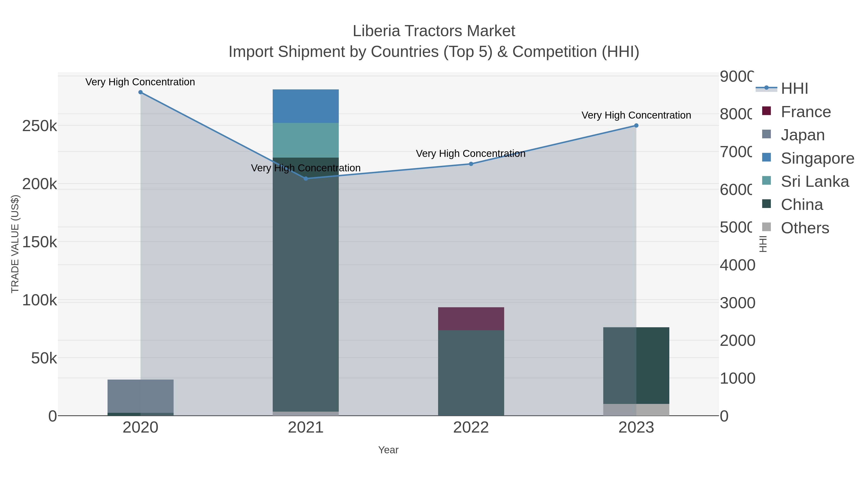Click the 2000 HHI axis tick label
This screenshot has height=488, width=868.
pos(738,341)
